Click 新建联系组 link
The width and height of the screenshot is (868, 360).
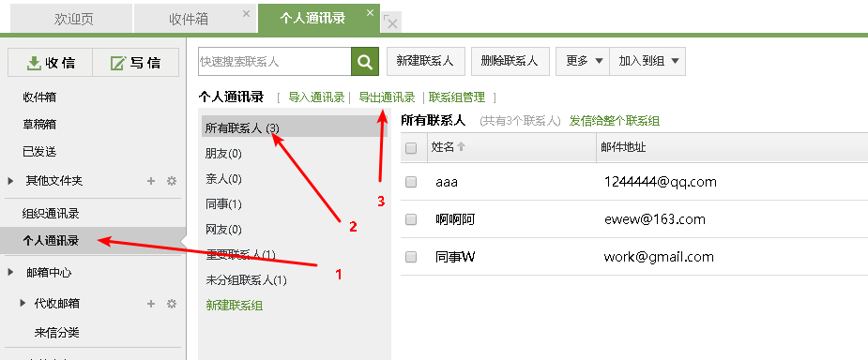click(235, 306)
